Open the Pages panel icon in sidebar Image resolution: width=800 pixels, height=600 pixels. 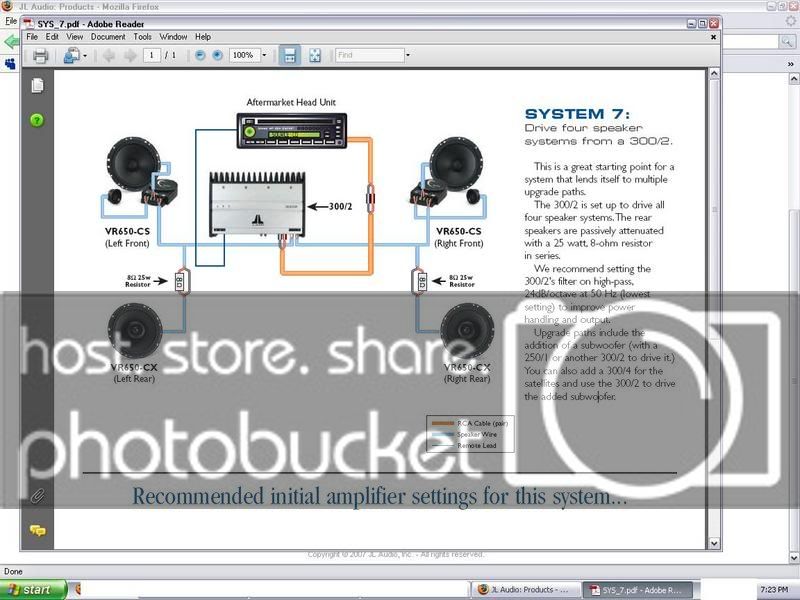[37, 86]
